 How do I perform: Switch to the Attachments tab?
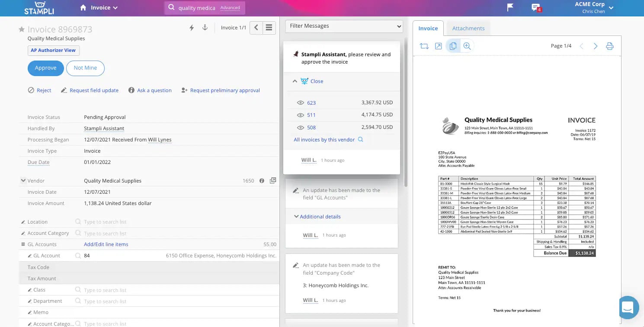468,28
